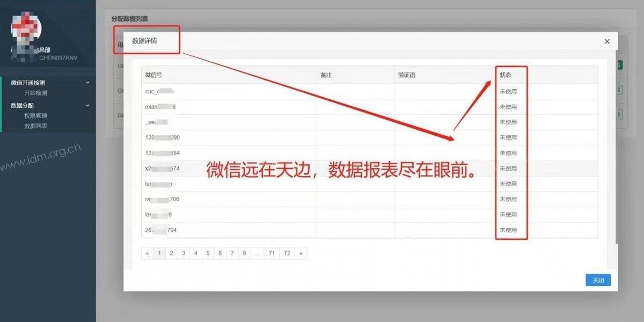Go to page 5
Image resolution: width=644 pixels, height=322 pixels.
point(208,253)
